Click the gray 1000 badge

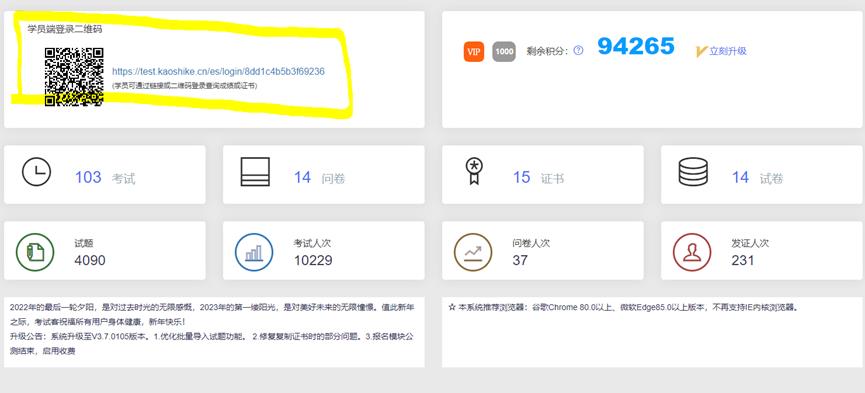coord(504,51)
